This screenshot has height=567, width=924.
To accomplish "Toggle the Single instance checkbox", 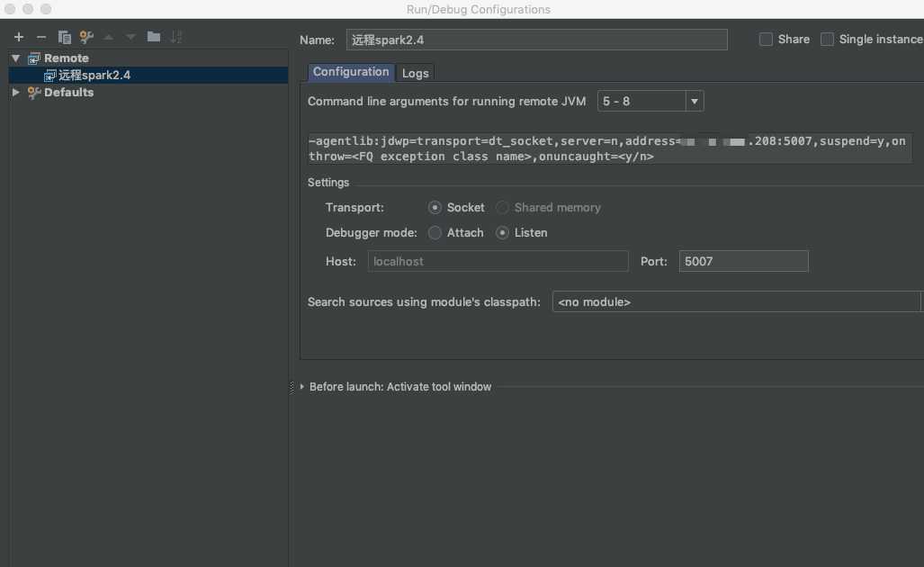I will (x=828, y=40).
